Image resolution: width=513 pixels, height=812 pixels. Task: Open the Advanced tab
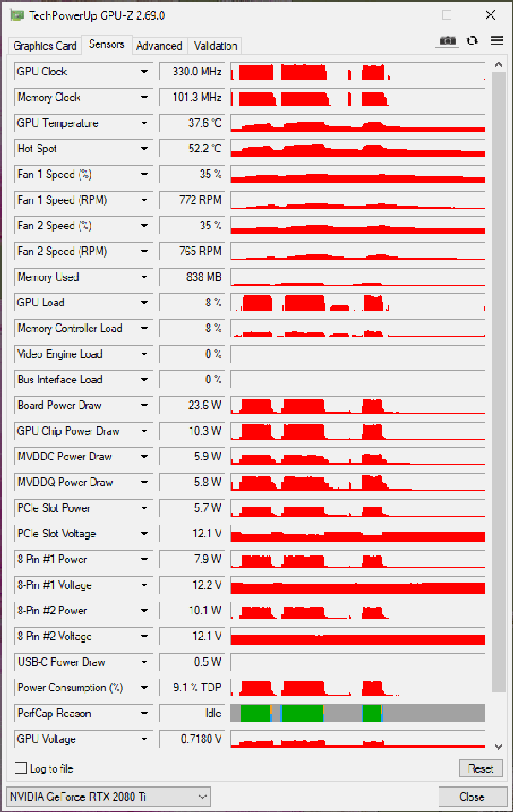(159, 45)
